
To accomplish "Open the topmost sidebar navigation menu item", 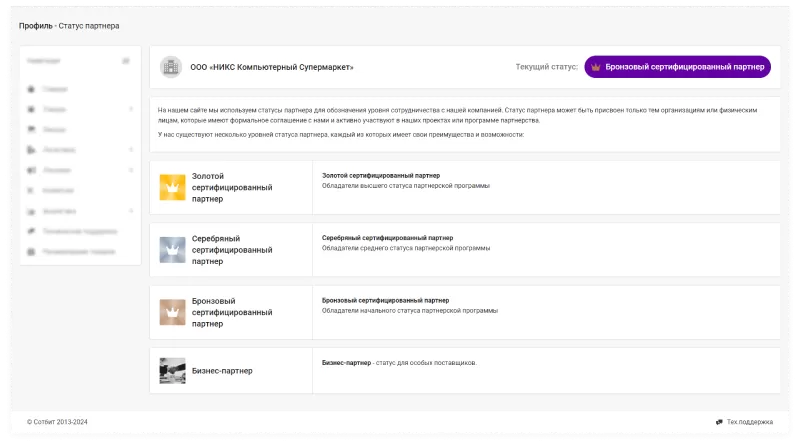I will 56,89.
